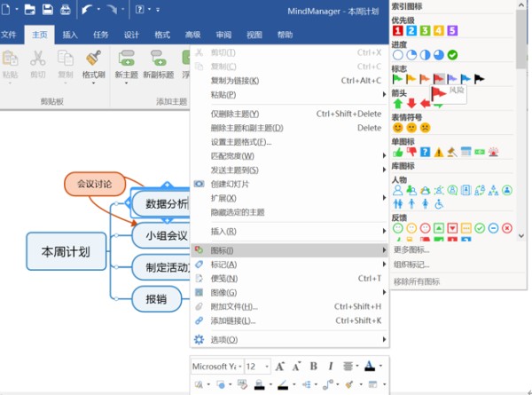Image resolution: width=532 pixels, height=395 pixels.
Task: Select priority 4 icon
Action: pyautogui.click(x=438, y=30)
